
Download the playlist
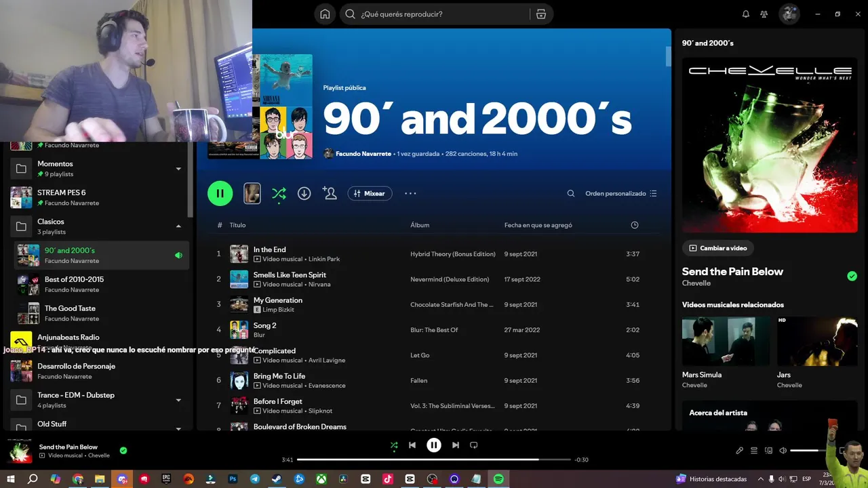pyautogui.click(x=304, y=193)
